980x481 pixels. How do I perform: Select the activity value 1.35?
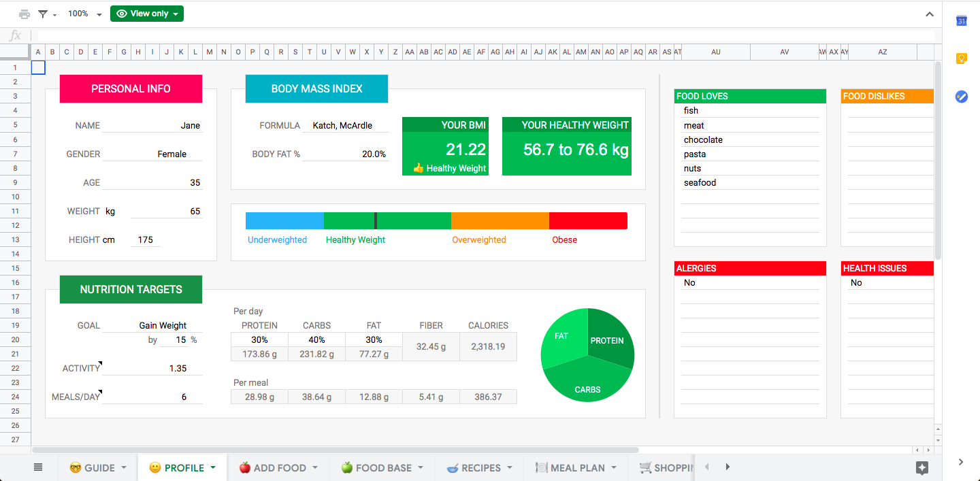(152, 368)
